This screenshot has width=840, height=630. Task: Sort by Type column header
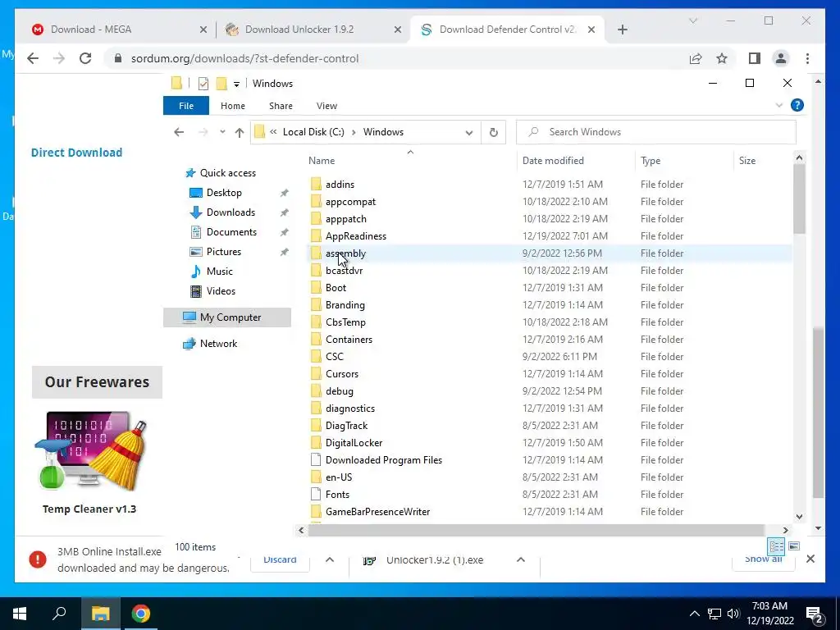coord(651,161)
